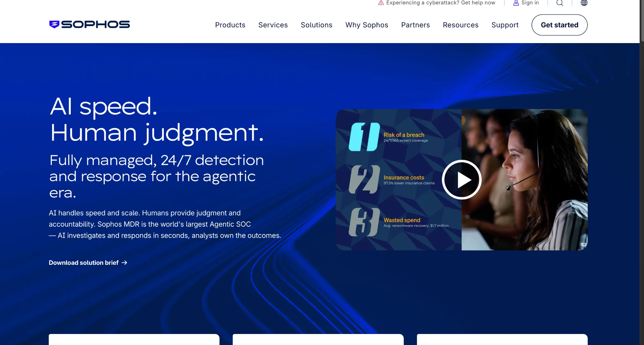Open the Products menu

(230, 25)
